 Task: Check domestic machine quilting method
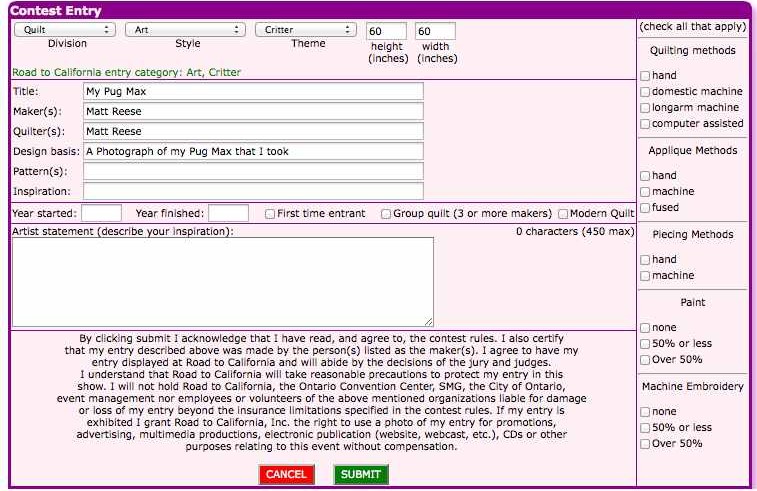[x=645, y=92]
